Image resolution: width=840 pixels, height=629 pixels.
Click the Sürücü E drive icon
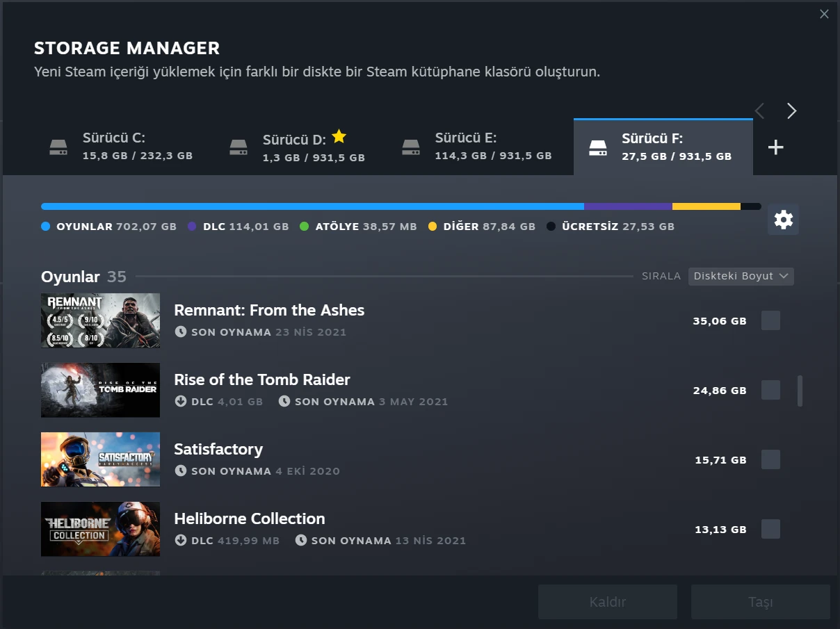[x=411, y=147]
